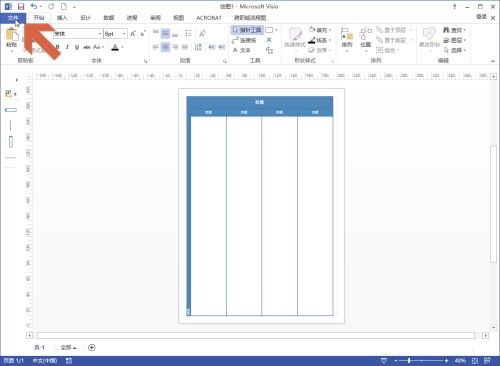
Task: Switch to the 开始 (Home) ribbon tab
Action: point(39,18)
